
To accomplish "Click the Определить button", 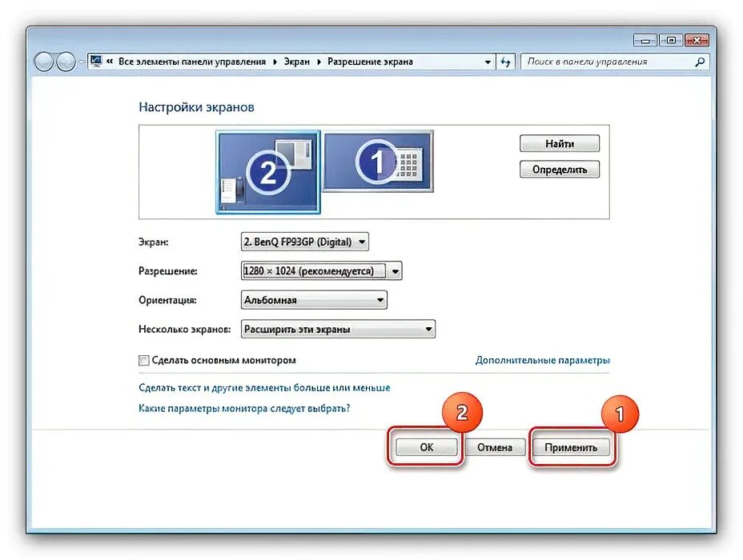I will tap(559, 170).
